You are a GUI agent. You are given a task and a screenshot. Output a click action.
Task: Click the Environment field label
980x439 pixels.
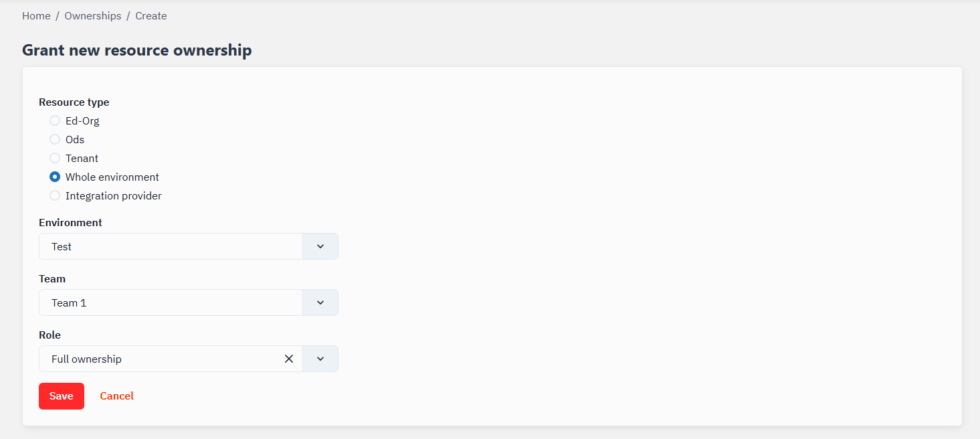pos(70,223)
